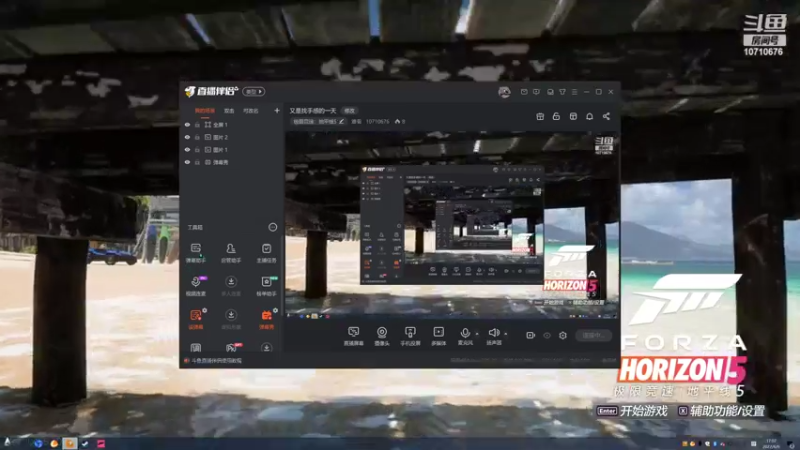Open the orange icon on the taskbar
The image size is (800, 450).
54,443
